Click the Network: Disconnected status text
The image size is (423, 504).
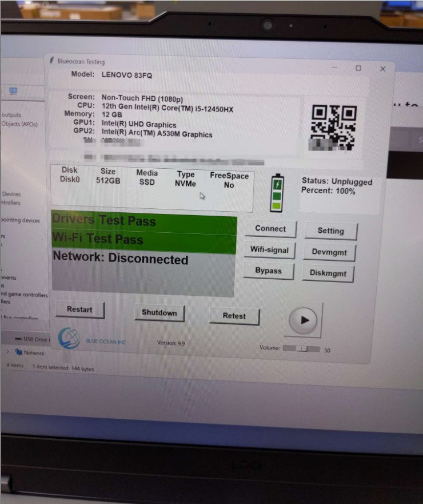[121, 258]
